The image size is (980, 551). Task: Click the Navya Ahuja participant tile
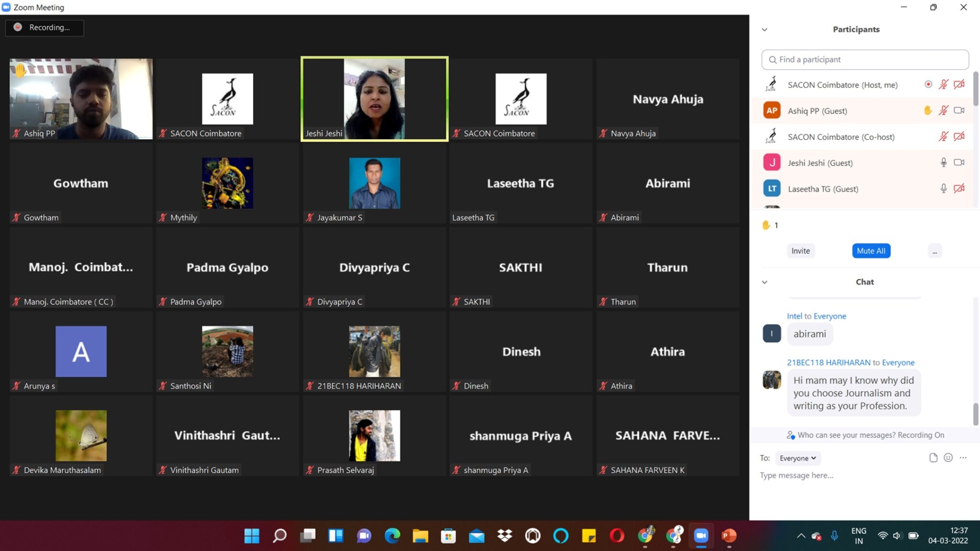[668, 99]
